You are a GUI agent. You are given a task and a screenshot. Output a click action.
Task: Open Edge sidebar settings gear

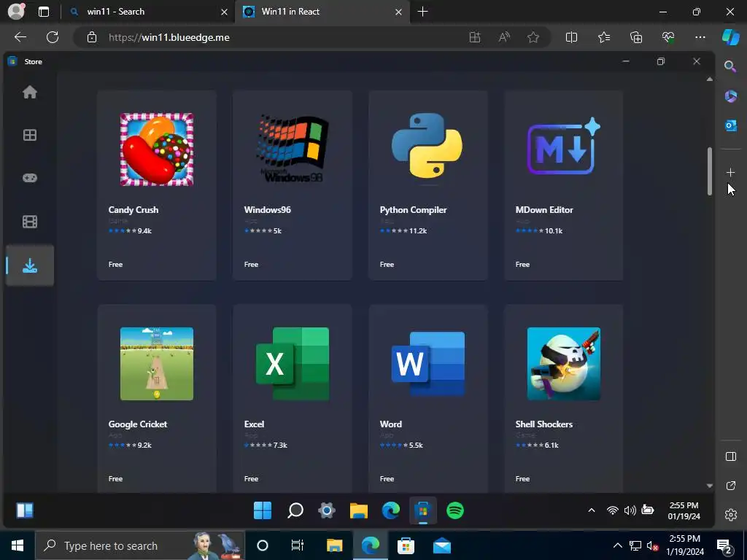(x=730, y=515)
